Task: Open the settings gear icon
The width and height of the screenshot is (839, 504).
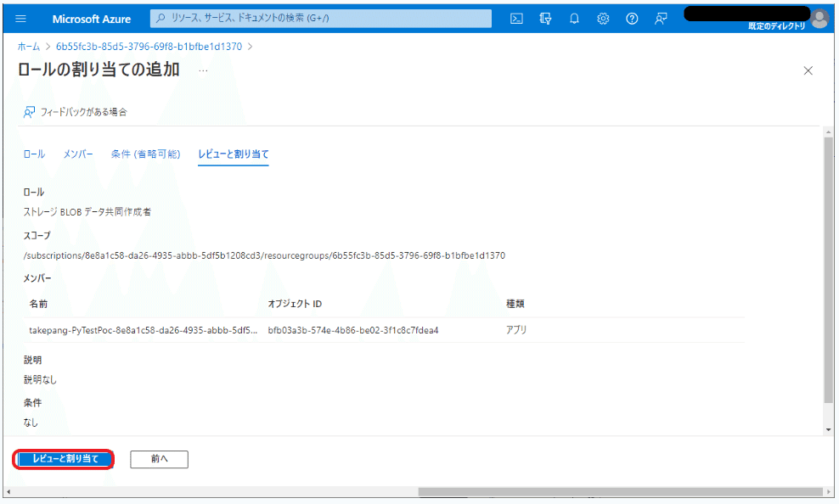Action: click(603, 19)
